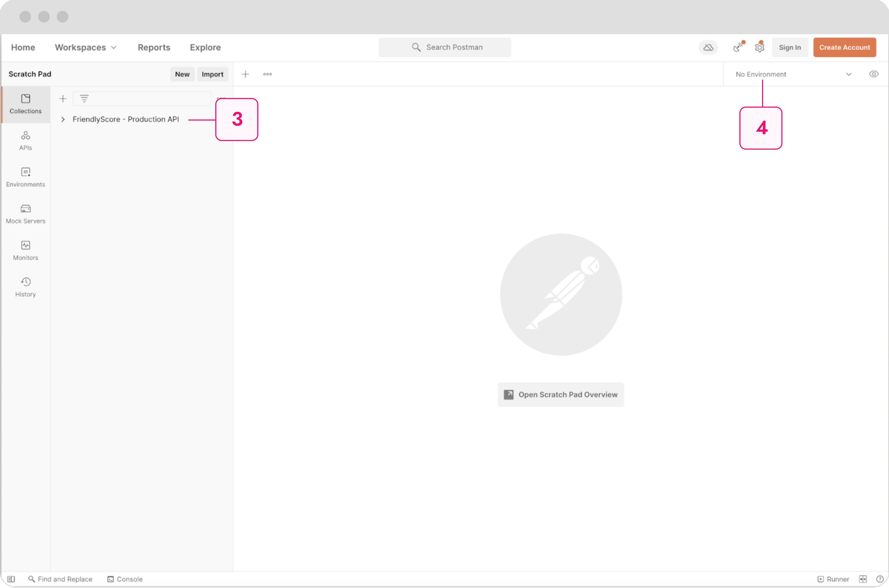Viewport: 889px width, 588px height.
Task: Expand the FriendlyScore - Production API collection chevron
Action: pyautogui.click(x=63, y=119)
